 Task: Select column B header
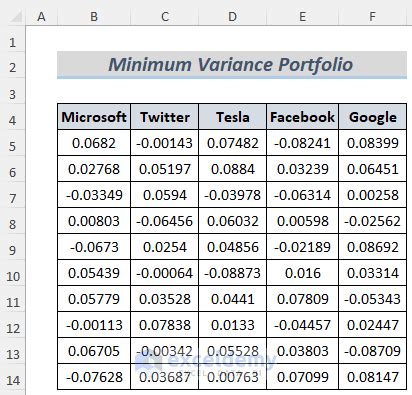click(94, 17)
